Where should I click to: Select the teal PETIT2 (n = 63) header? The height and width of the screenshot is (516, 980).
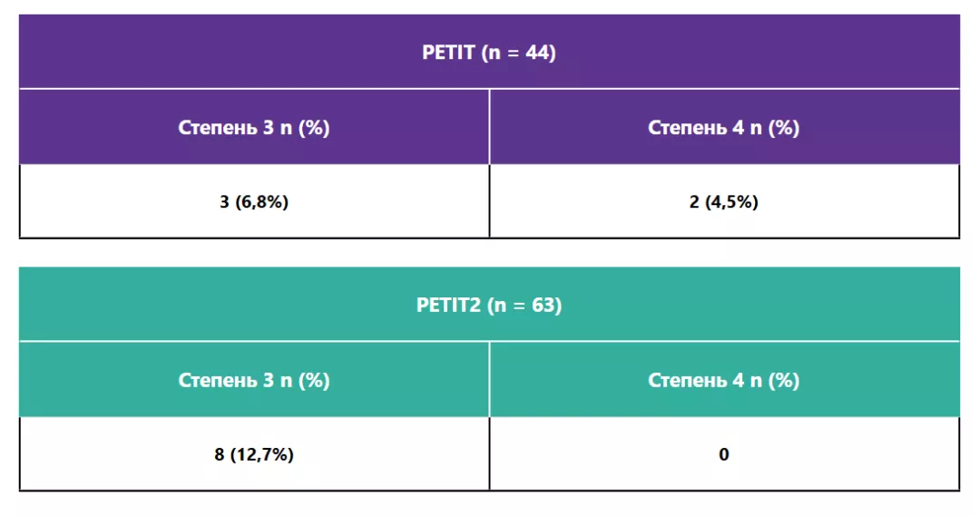[x=489, y=306]
